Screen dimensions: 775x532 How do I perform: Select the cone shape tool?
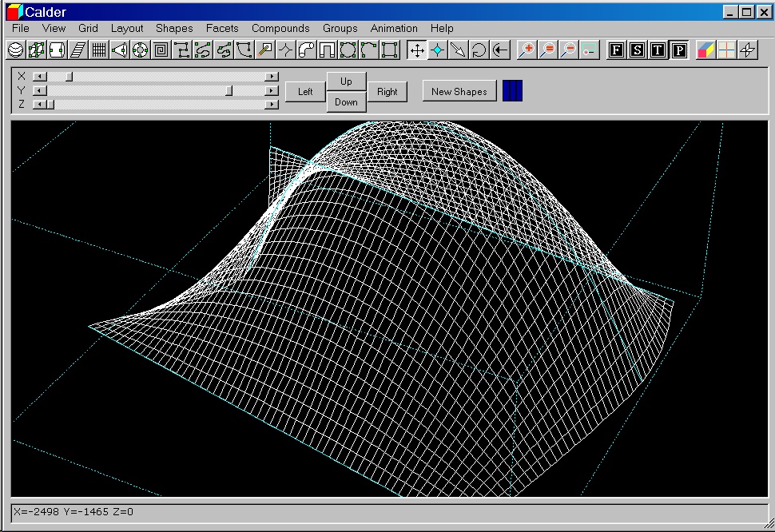(x=119, y=50)
